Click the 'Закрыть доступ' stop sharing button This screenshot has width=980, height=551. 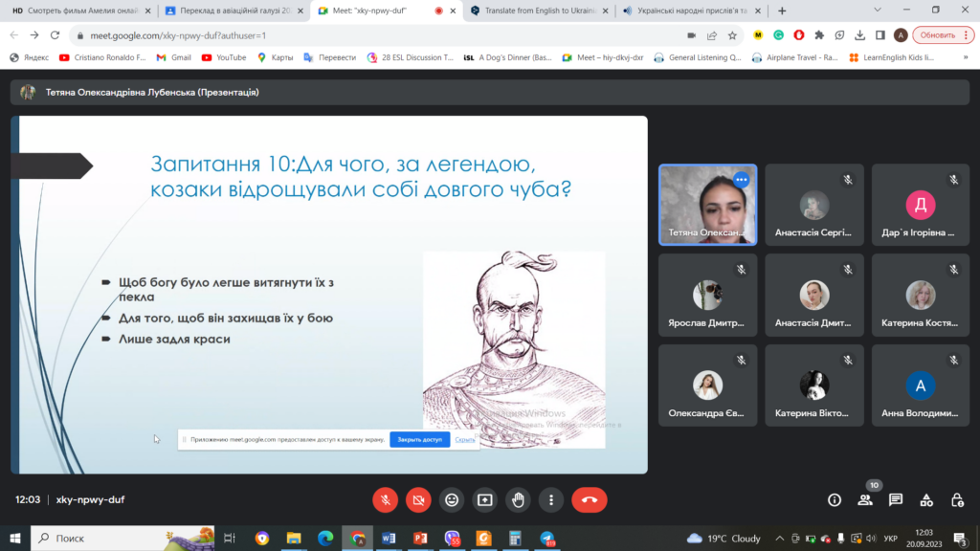click(x=419, y=440)
